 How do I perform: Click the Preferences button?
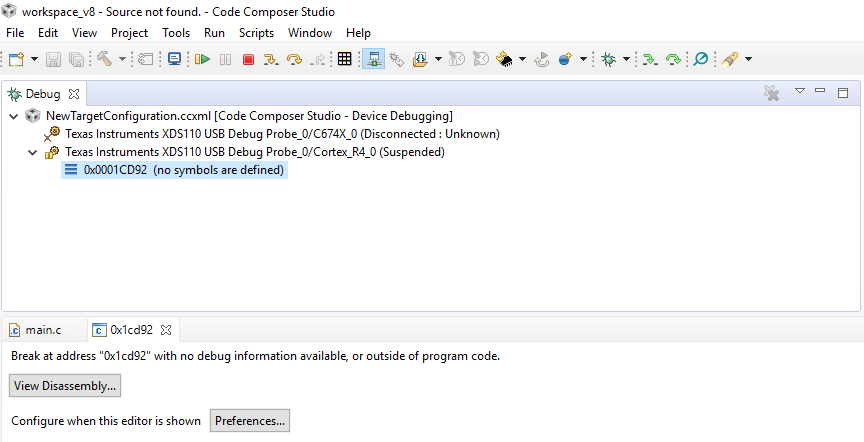(x=250, y=421)
